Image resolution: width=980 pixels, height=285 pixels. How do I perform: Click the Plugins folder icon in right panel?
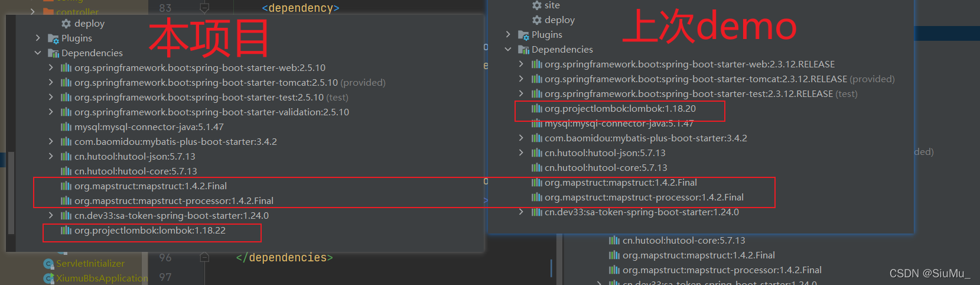pos(523,35)
